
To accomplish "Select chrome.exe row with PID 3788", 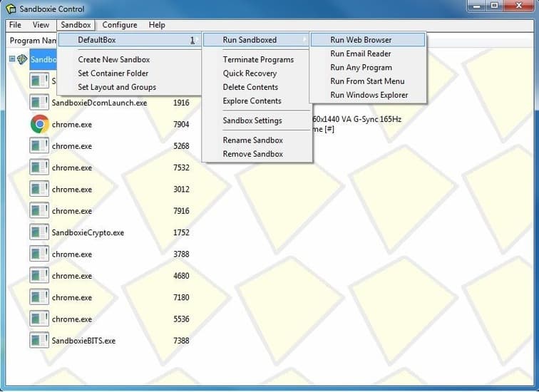I will 71,254.
